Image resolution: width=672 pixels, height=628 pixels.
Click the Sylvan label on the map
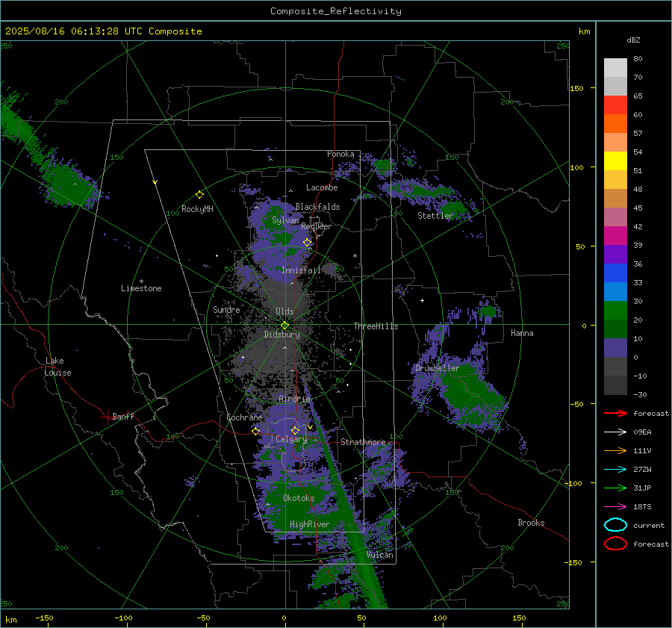[285, 220]
